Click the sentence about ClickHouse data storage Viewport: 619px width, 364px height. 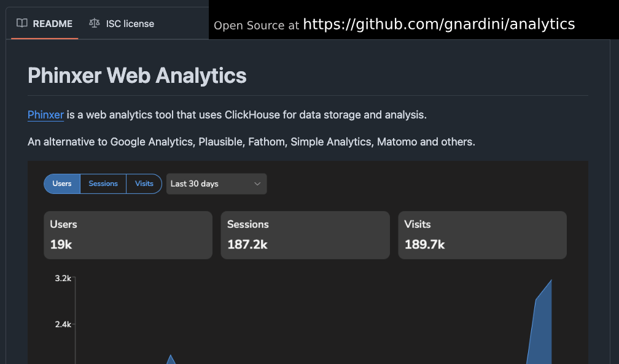pos(227,115)
